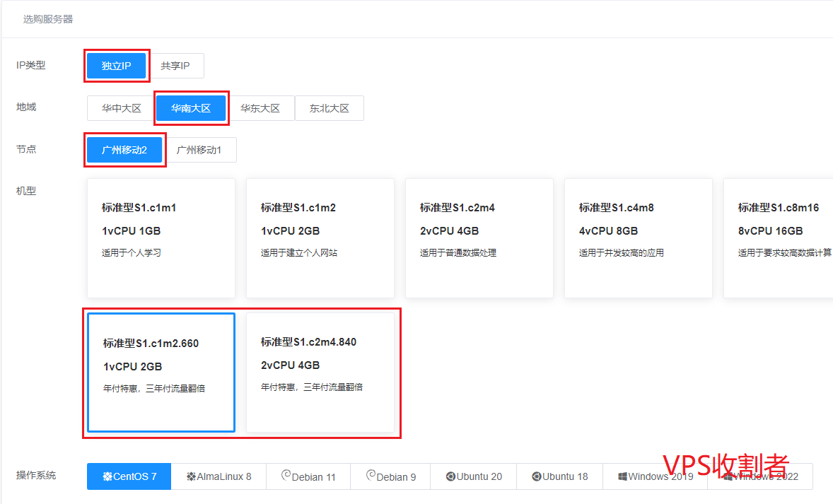This screenshot has width=833, height=504.
Task: Open the 选购服务器 tab
Action: coord(48,19)
